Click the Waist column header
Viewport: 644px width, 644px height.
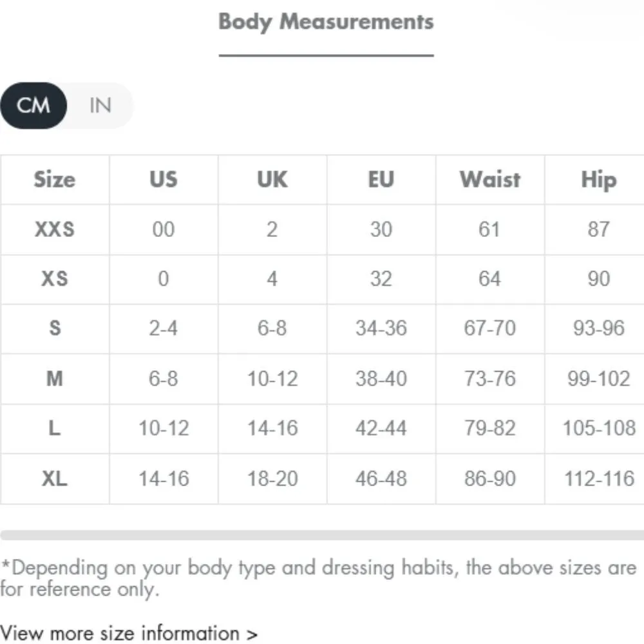click(490, 180)
